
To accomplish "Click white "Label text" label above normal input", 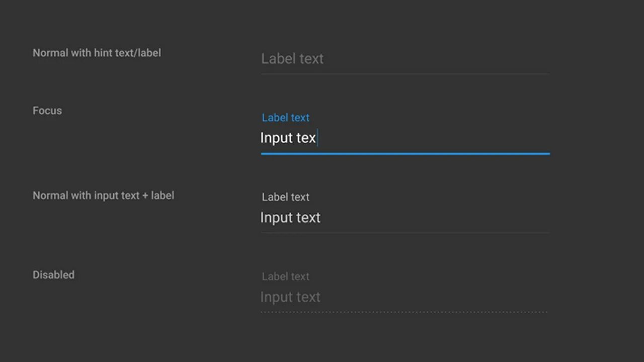I will (286, 197).
